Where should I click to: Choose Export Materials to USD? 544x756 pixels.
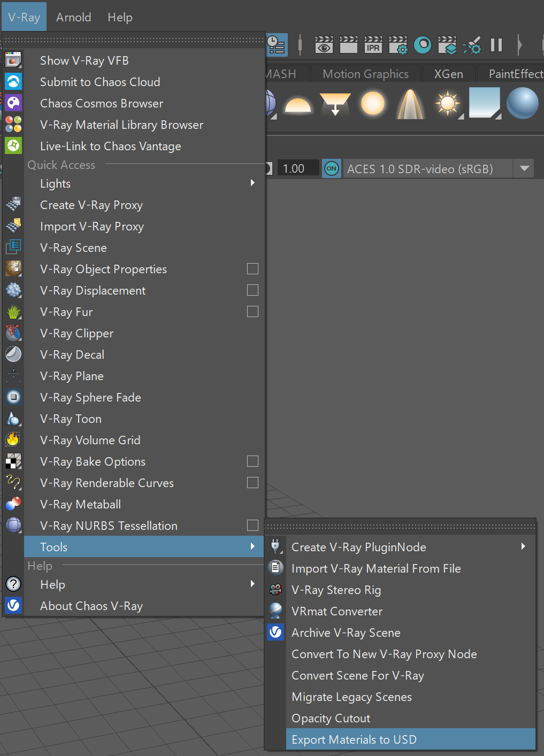click(411, 739)
